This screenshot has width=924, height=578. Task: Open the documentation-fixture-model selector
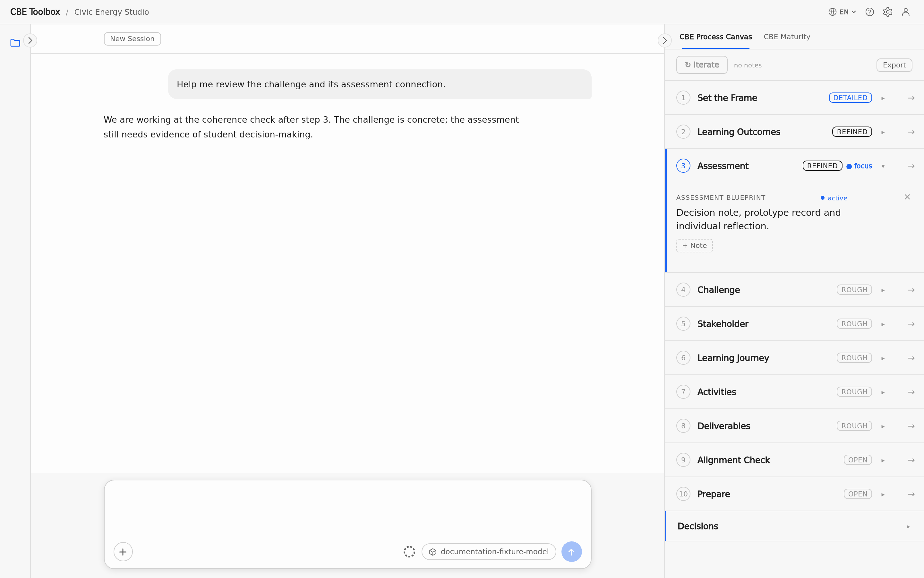tap(489, 552)
